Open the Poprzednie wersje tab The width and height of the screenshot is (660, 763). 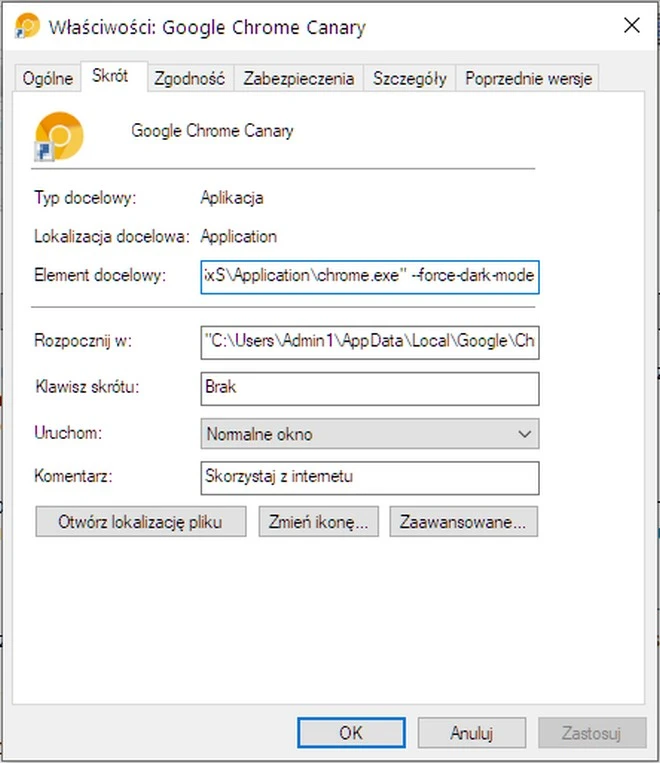[x=528, y=78]
